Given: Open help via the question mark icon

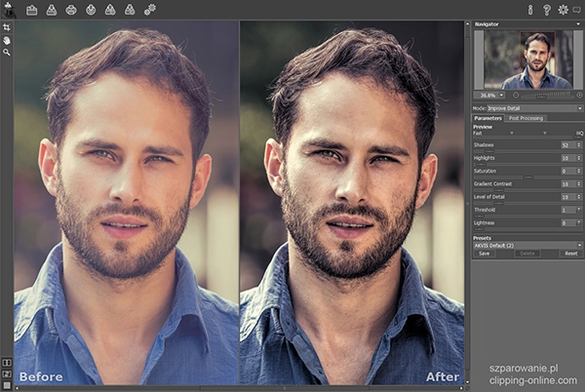Looking at the screenshot, I should [x=547, y=10].
